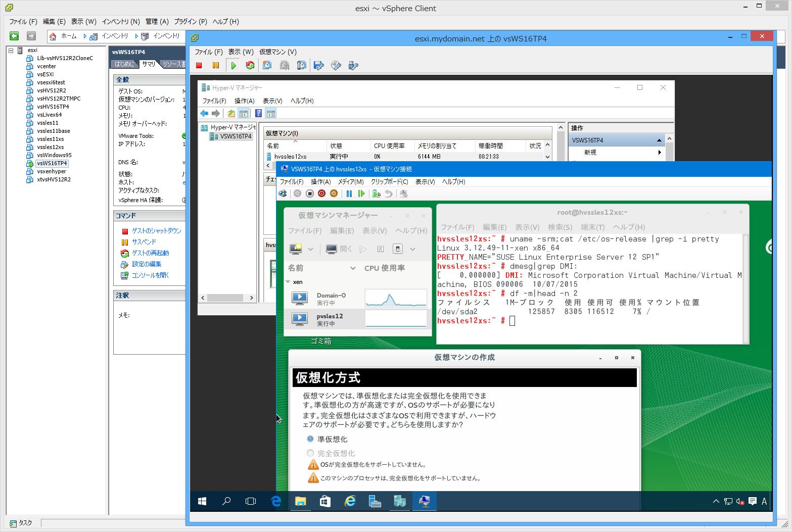Click floppy drive connect icon in console toolbar

[319, 65]
